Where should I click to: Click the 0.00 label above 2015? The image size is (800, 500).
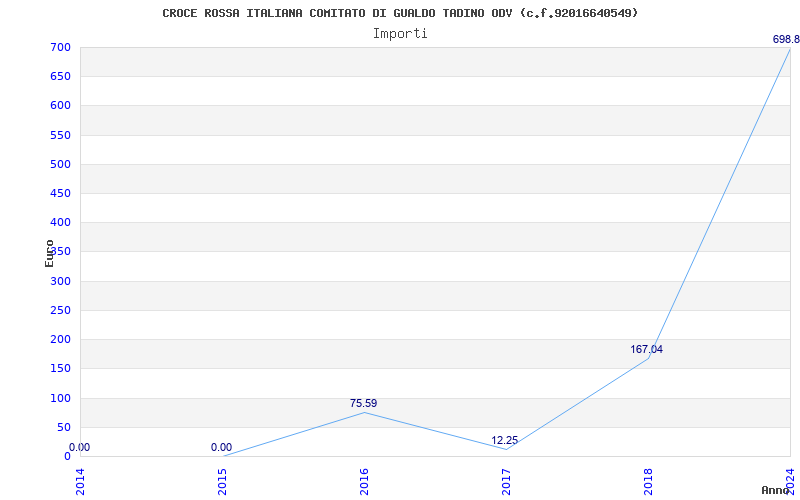point(221,447)
